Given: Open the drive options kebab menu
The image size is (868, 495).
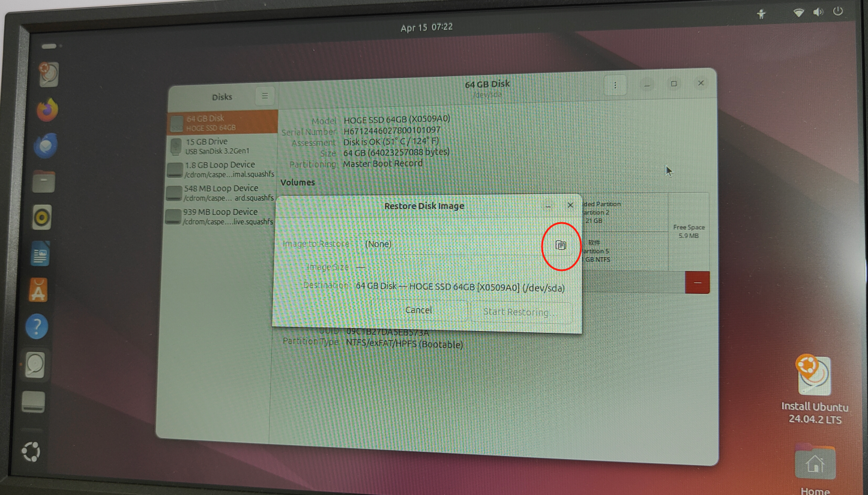Looking at the screenshot, I should 615,85.
